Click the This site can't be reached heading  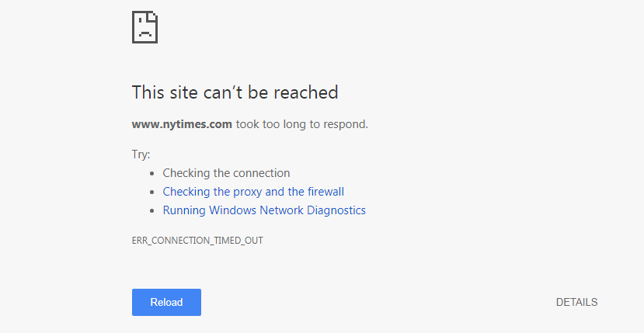click(x=235, y=92)
